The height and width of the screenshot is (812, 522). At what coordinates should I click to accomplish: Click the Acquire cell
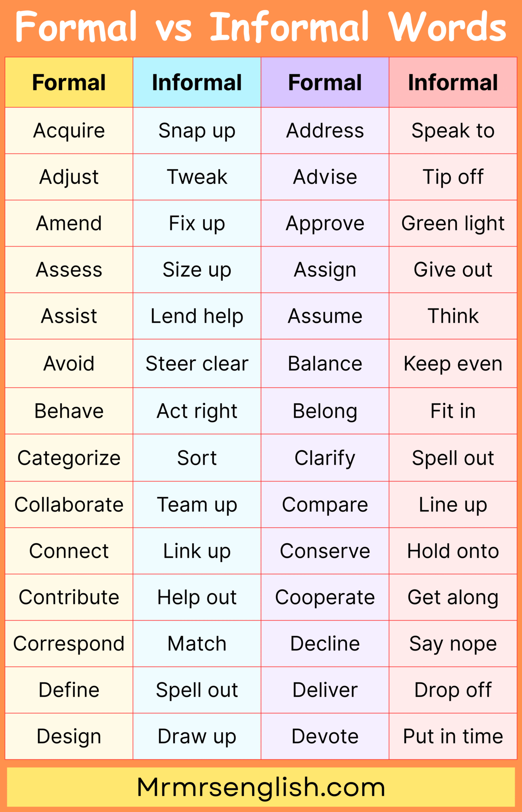pos(69,130)
